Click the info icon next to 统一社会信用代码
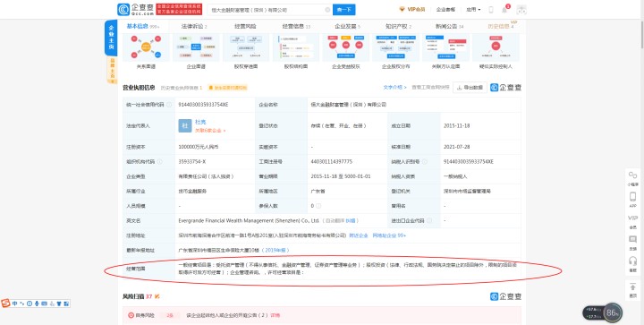Viewport: 644px width, 325px height. tap(169, 105)
